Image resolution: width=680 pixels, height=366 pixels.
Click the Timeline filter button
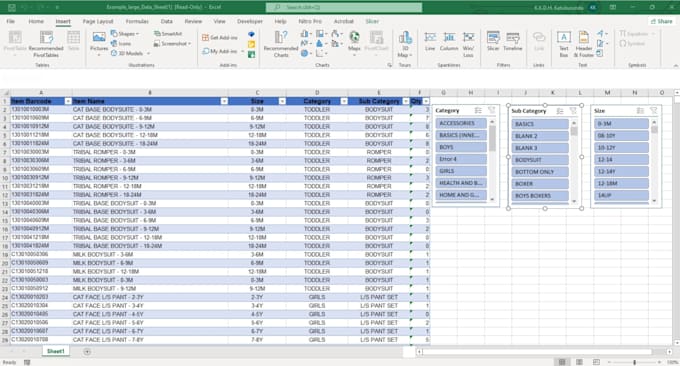[x=513, y=42]
